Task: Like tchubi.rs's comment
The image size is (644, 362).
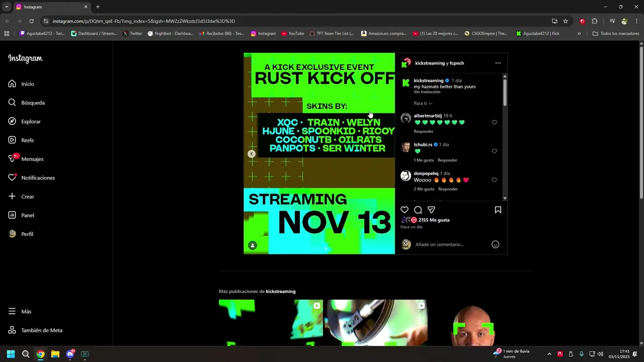Action: click(x=494, y=151)
